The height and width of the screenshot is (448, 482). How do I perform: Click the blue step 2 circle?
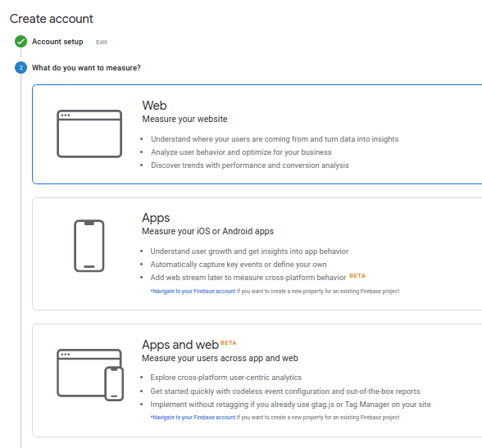tap(21, 67)
